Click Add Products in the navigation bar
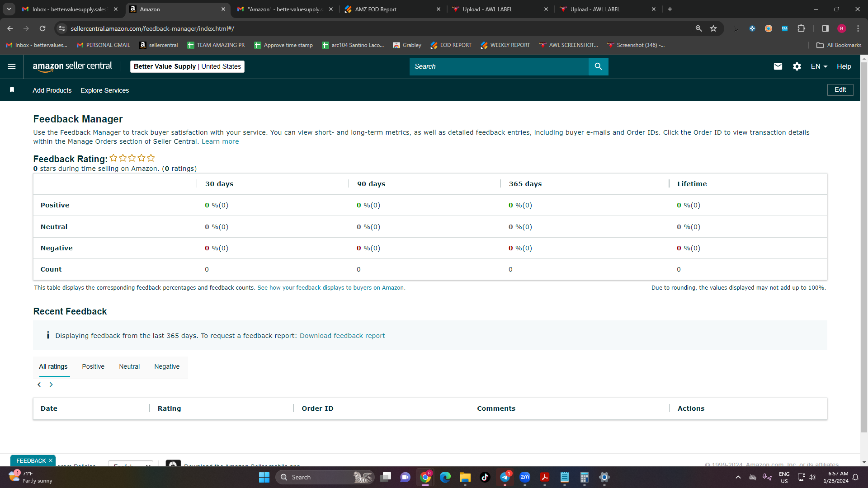868x488 pixels. 52,90
